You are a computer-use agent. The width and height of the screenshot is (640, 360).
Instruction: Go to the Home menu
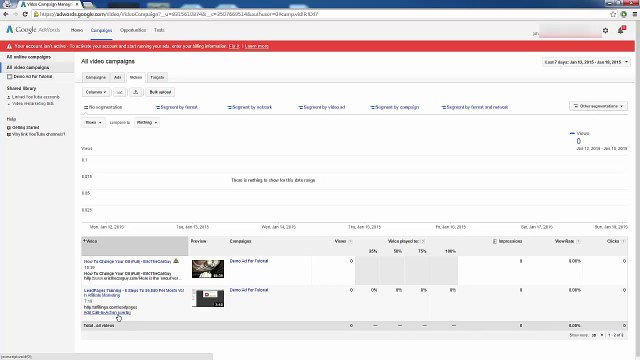pyautogui.click(x=77, y=30)
